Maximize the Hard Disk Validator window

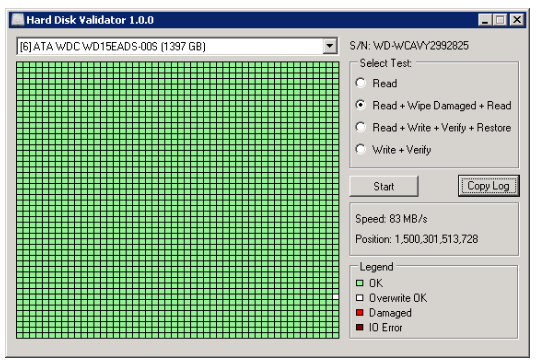(x=500, y=20)
